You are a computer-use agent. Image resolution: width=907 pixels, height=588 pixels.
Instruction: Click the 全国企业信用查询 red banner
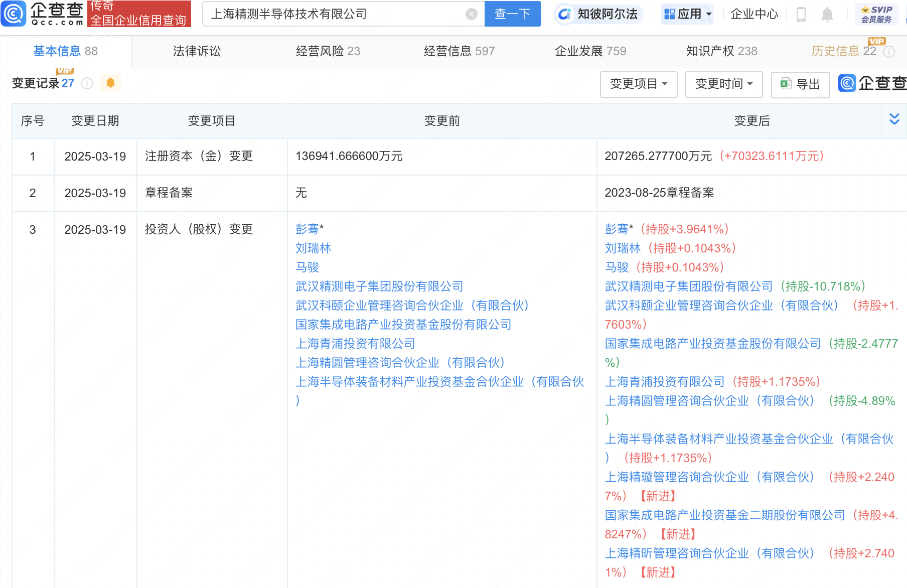(x=139, y=14)
